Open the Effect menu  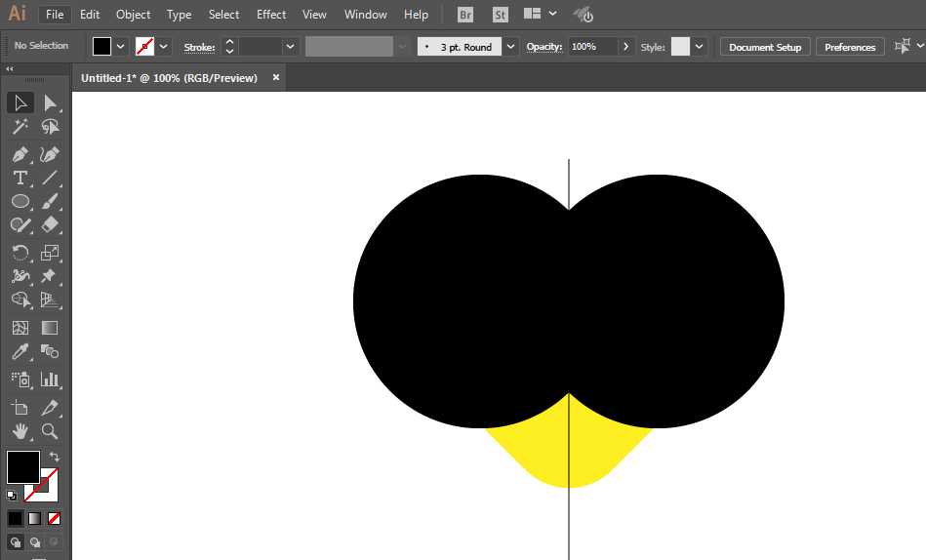click(271, 15)
